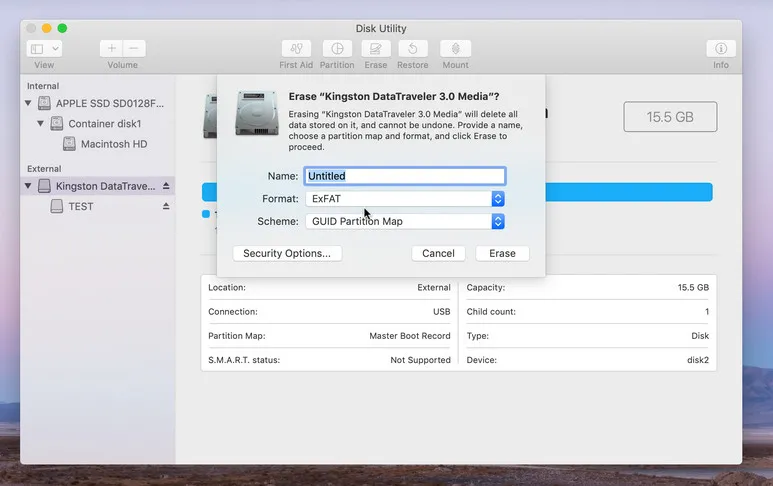Click the 15.5 GB capacity box
Image resolution: width=773 pixels, height=486 pixels.
tap(670, 117)
